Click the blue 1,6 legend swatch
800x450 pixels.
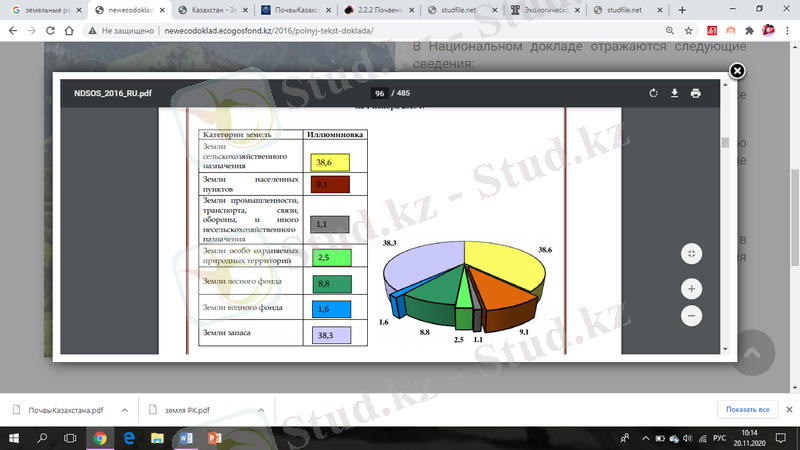point(331,309)
